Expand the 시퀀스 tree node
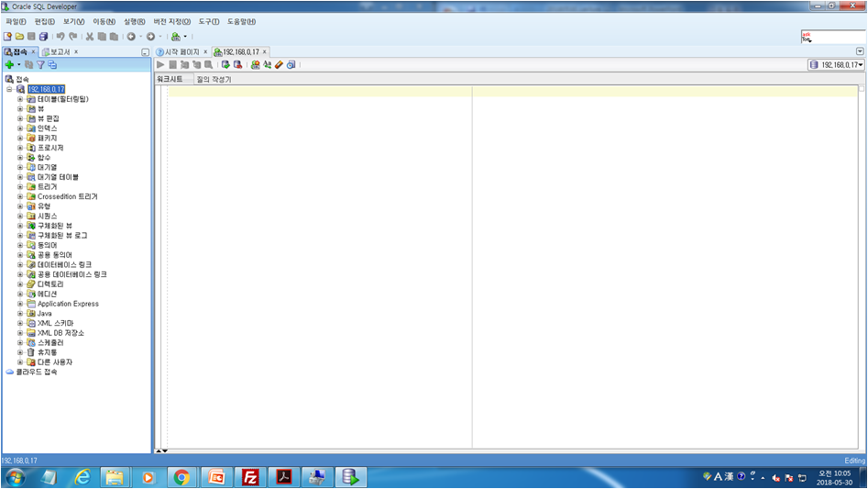 tap(20, 216)
